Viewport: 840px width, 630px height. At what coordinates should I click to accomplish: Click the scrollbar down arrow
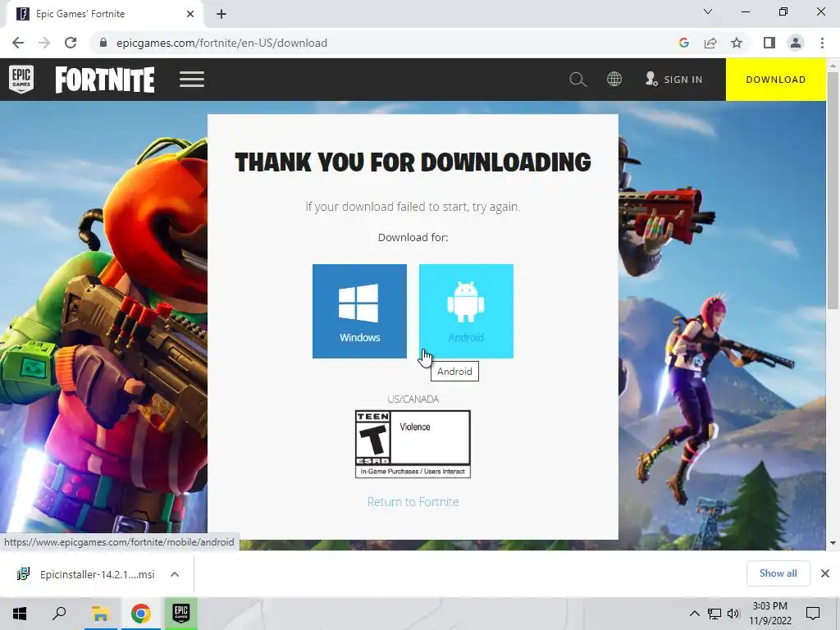pyautogui.click(x=833, y=543)
